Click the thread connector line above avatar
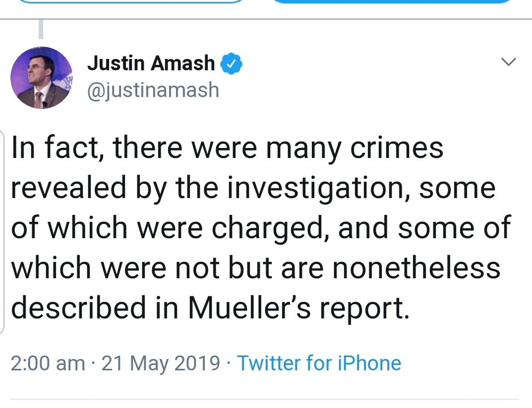 click(41, 30)
